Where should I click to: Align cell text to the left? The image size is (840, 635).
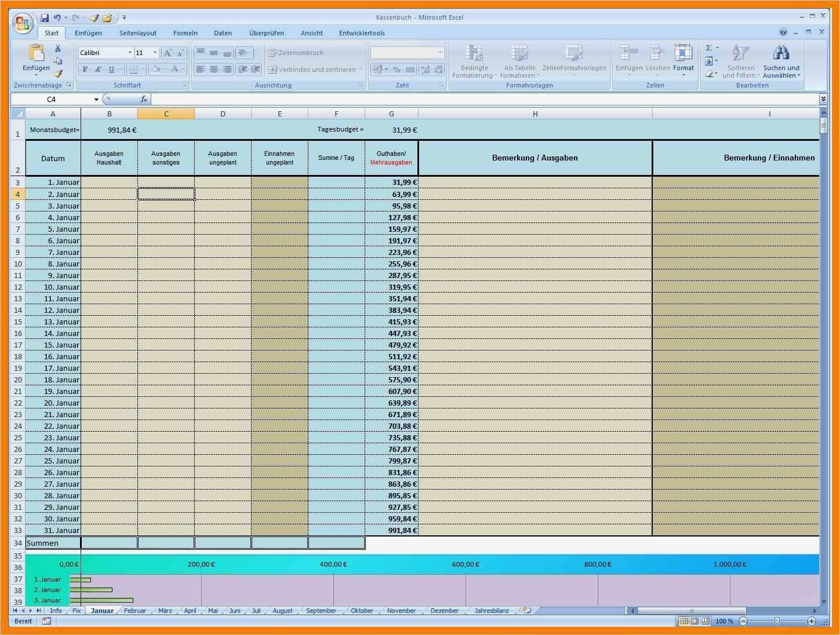click(201, 70)
